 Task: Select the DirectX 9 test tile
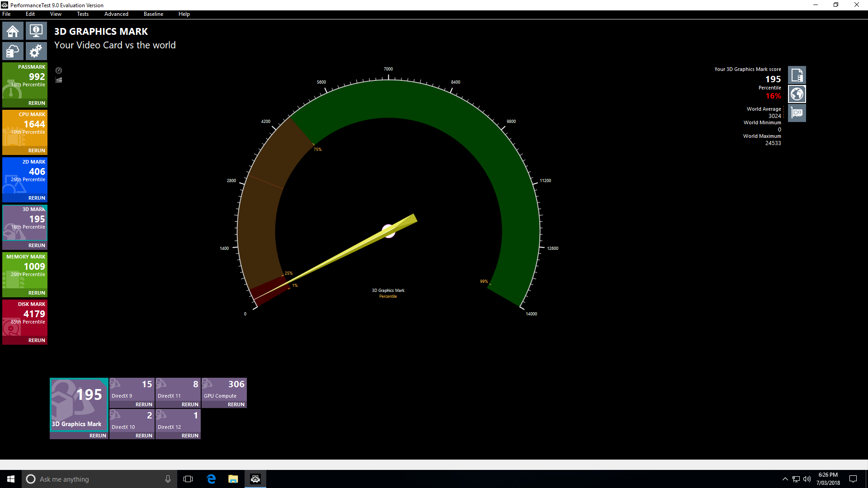click(132, 389)
